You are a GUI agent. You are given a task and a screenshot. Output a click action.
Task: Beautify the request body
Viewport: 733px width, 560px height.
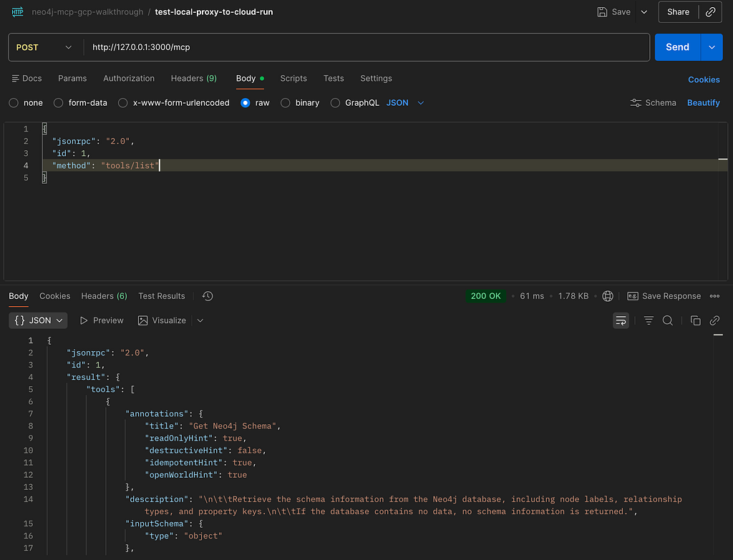coord(703,103)
